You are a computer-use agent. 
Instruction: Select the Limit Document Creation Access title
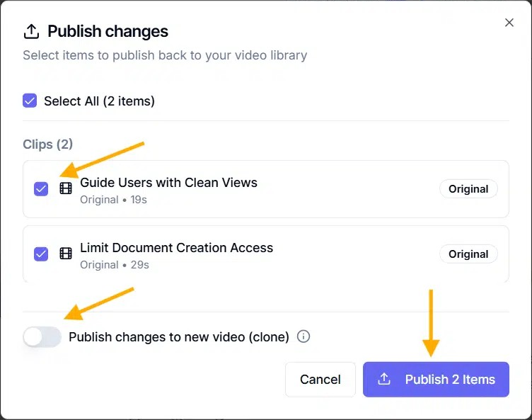[176, 247]
